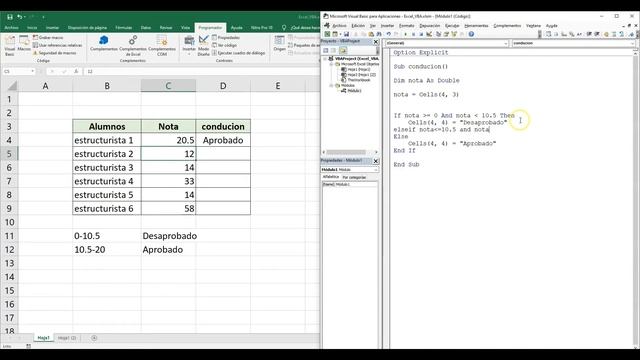This screenshot has height=360, width=640.
Task: Select the conducion header cell
Action: coord(223,127)
